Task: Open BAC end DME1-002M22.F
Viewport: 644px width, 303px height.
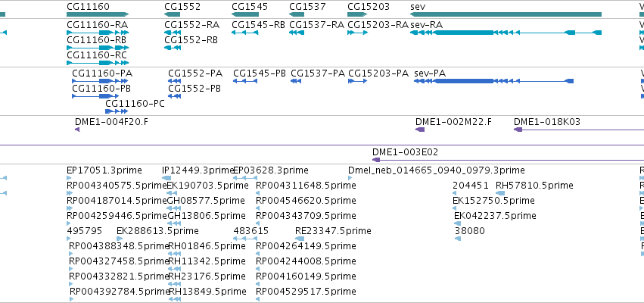Action: pyautogui.click(x=420, y=130)
